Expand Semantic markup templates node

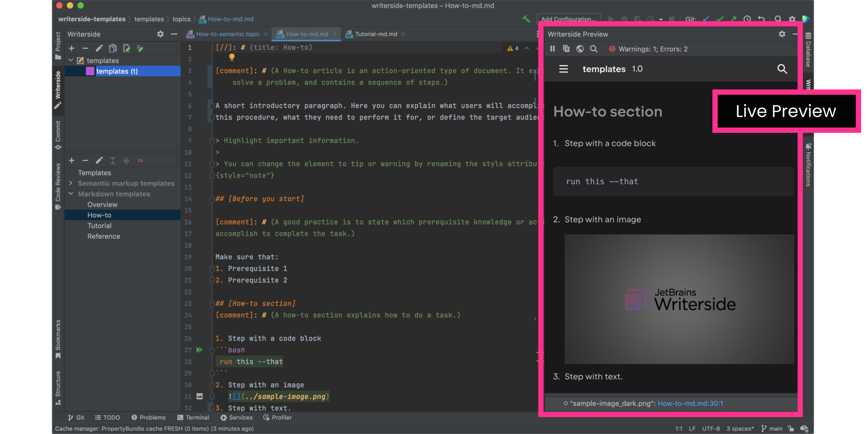click(71, 183)
